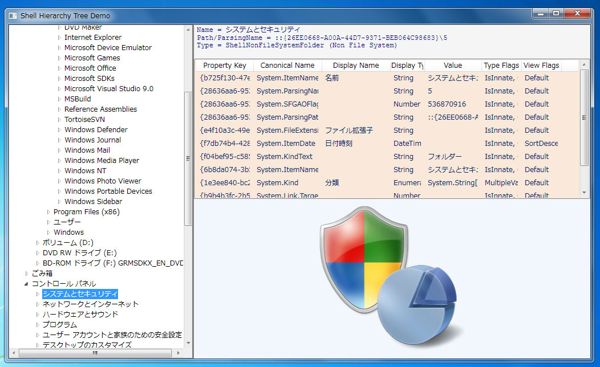Select Windows Media Player item
This screenshot has width=600, height=367.
[101, 160]
